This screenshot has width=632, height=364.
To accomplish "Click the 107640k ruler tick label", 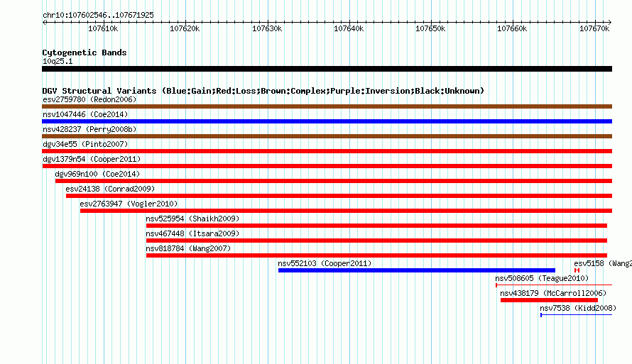I will pos(349,28).
